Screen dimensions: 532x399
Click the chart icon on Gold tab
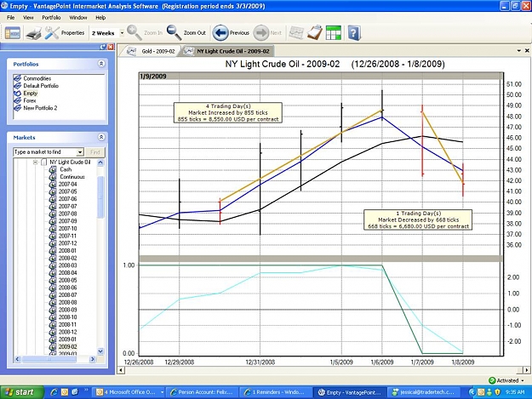(131, 51)
